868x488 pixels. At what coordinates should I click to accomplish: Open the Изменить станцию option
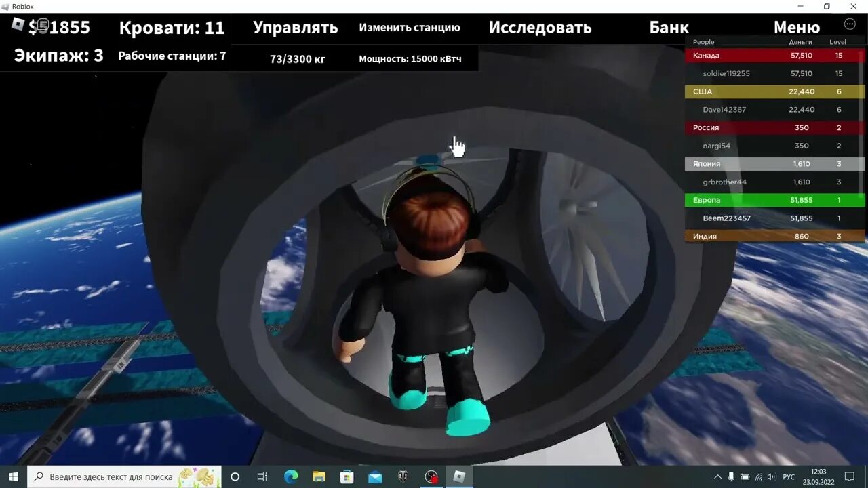[410, 28]
